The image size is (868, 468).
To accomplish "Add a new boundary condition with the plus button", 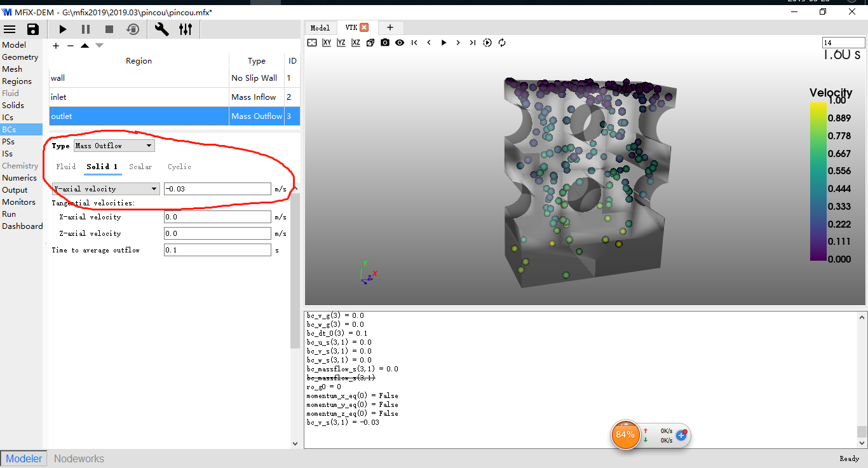I will 56,46.
